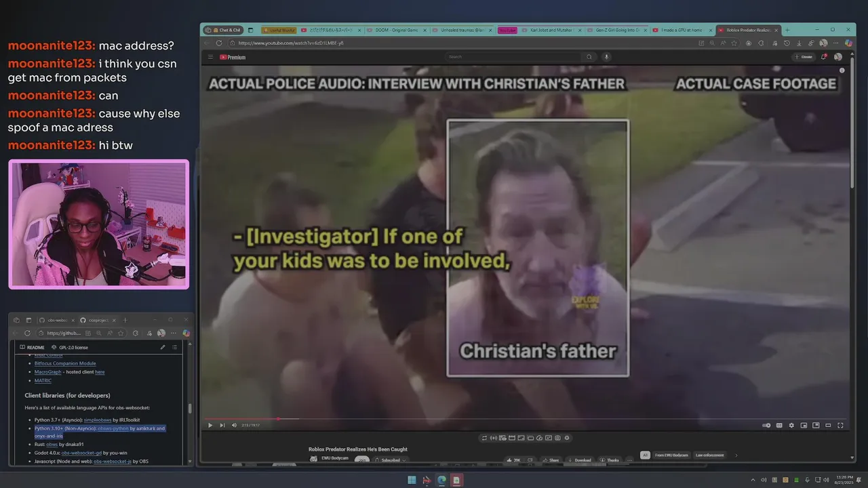
Task: Seek on the YouTube video progress bar
Action: (x=525, y=418)
